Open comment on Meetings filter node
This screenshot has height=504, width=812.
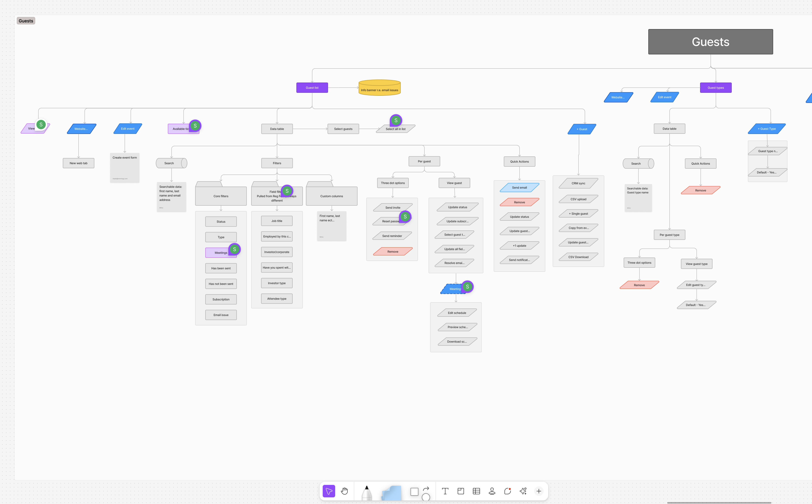[234, 249]
